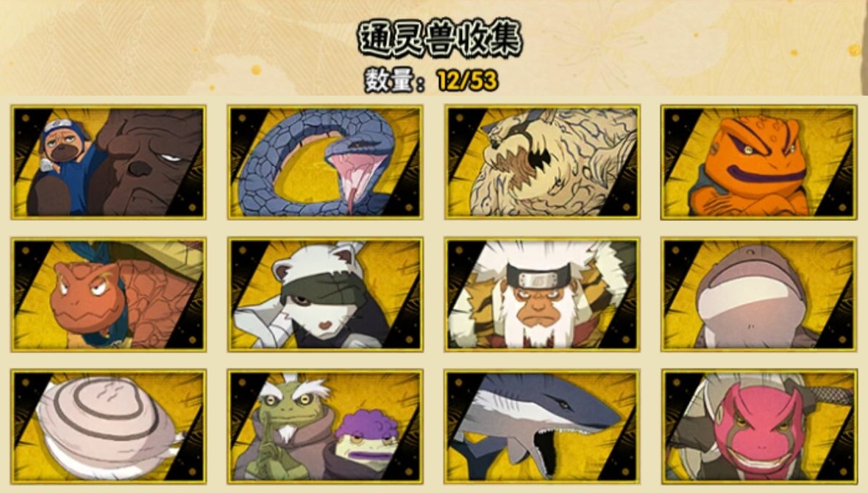868x493 pixels.
Task: Open the blue snake summon card
Action: (x=325, y=163)
